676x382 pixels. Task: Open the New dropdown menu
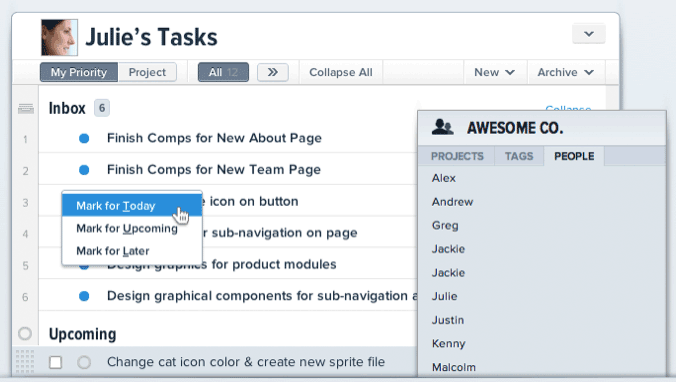coord(494,72)
